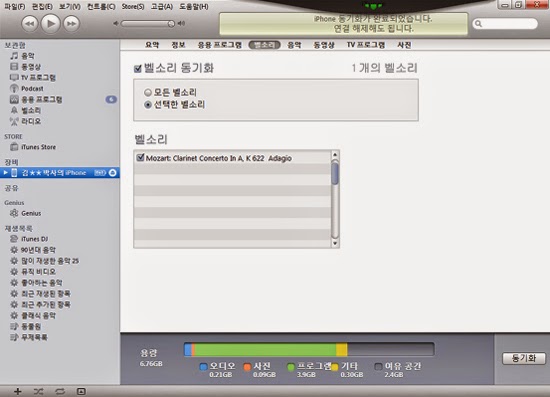
Task: Click the play button
Action: [x=51, y=23]
